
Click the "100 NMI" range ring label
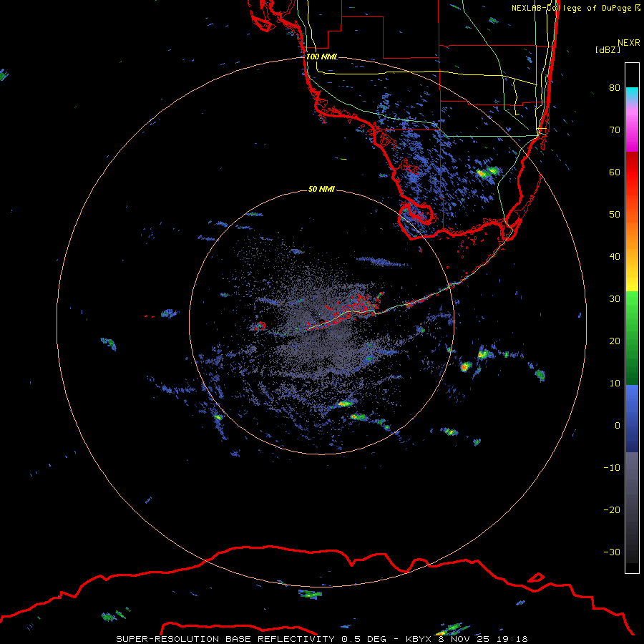click(321, 57)
